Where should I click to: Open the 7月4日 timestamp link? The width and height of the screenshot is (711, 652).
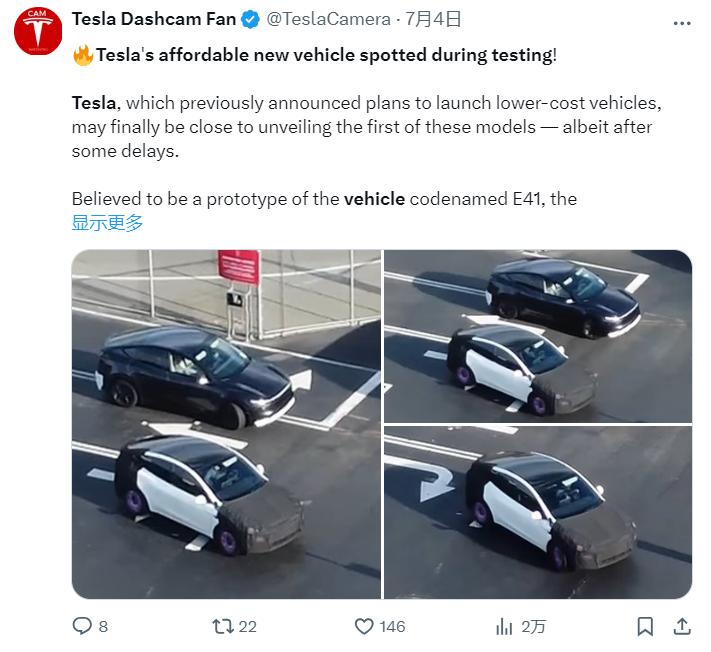pyautogui.click(x=433, y=19)
